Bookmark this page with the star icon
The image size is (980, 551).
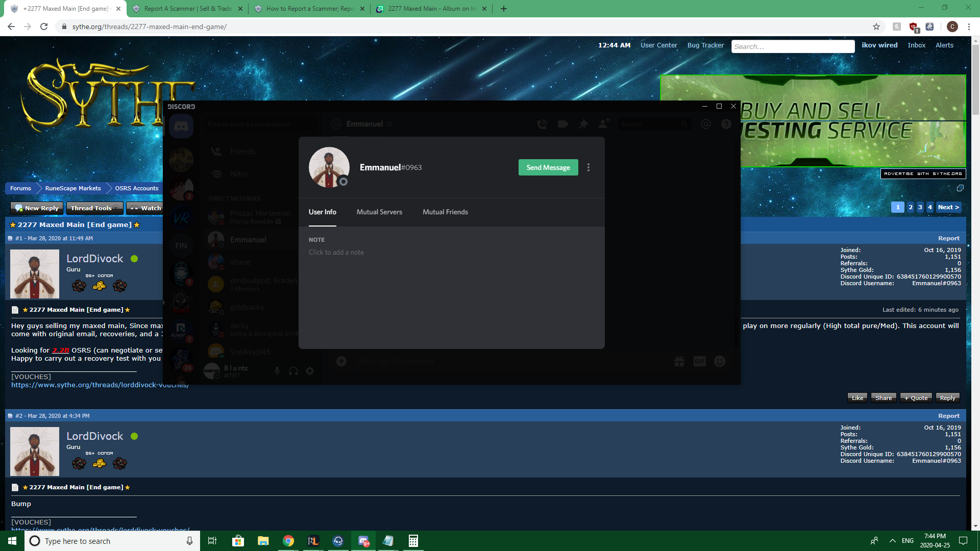pyautogui.click(x=876, y=27)
